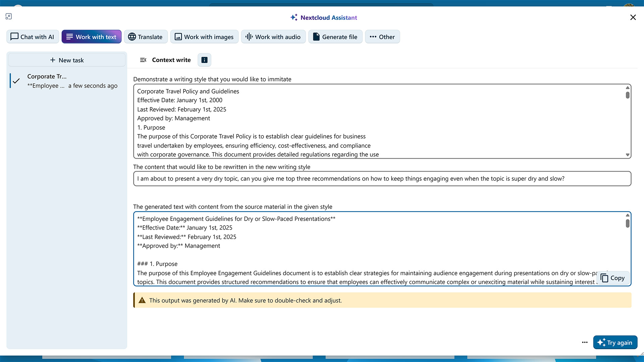This screenshot has width=644, height=362.
Task: Click the sparkle icon on Try again
Action: [601, 342]
